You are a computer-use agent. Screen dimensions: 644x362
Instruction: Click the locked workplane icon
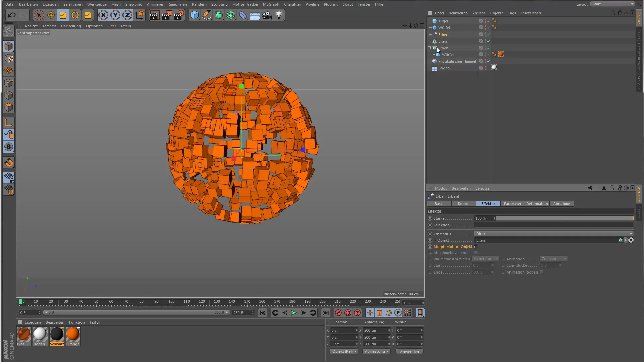click(x=9, y=178)
